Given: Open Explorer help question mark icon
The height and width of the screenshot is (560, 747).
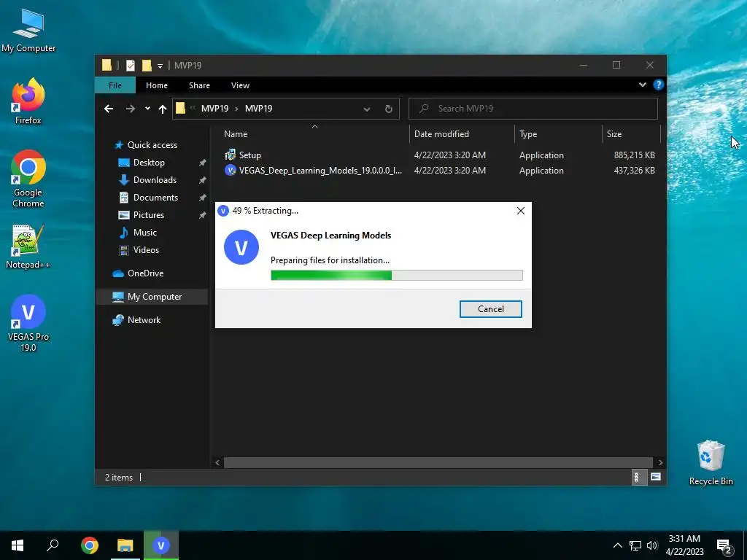Looking at the screenshot, I should [x=659, y=85].
